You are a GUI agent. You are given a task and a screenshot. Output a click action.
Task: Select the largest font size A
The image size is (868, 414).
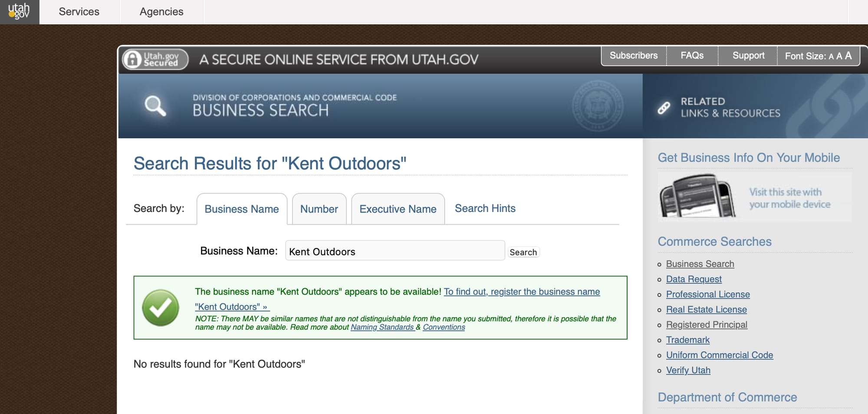848,56
